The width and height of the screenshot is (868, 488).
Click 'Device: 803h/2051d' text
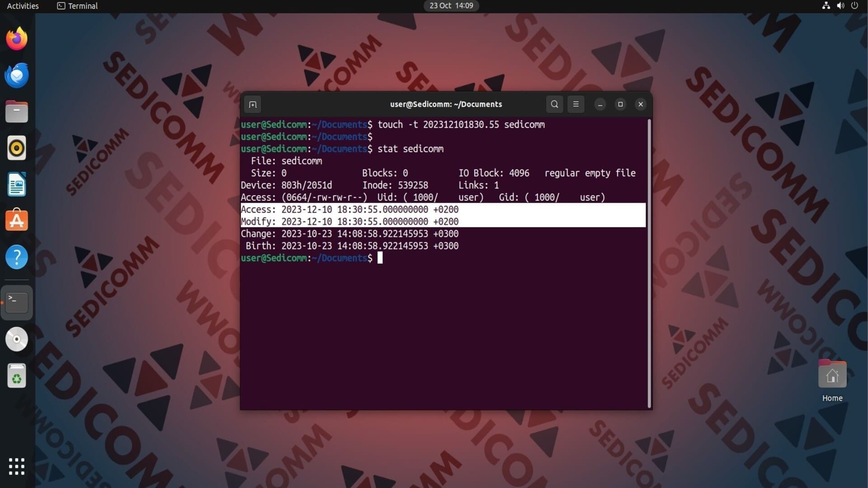(x=286, y=185)
